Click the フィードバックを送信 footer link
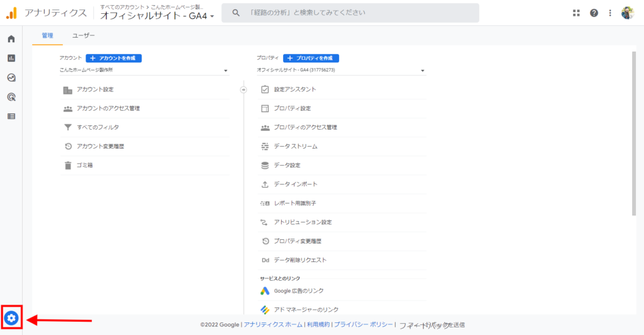Viewport: 644px width, 335px height. point(432,325)
